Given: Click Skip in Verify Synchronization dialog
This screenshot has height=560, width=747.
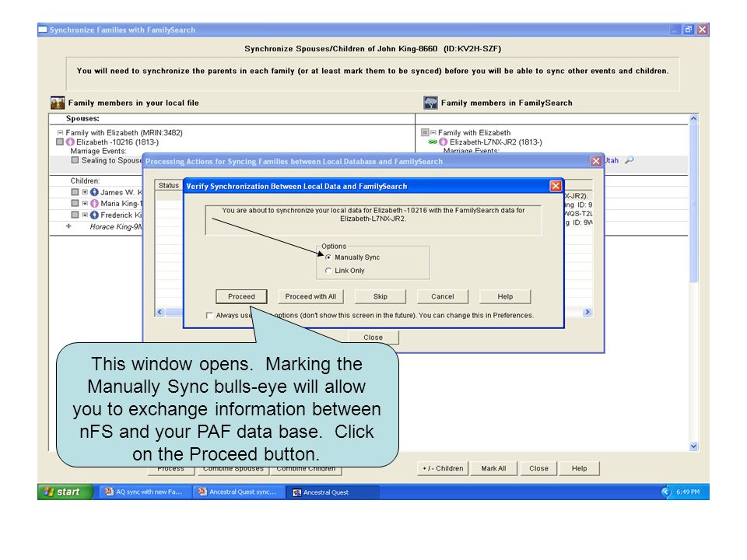Looking at the screenshot, I should pyautogui.click(x=381, y=296).
